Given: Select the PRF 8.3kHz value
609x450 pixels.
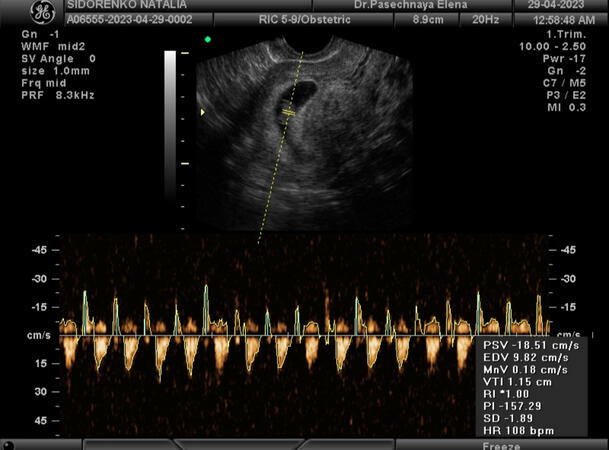Looking at the screenshot, I should (58, 95).
